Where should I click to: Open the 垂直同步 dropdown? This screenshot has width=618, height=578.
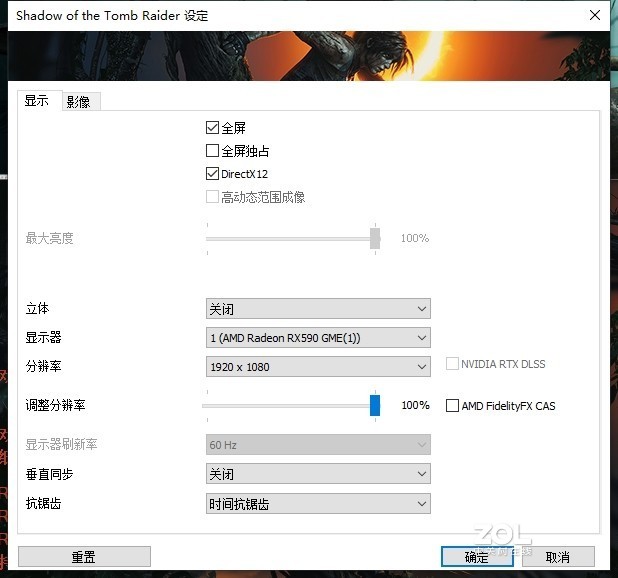318,474
